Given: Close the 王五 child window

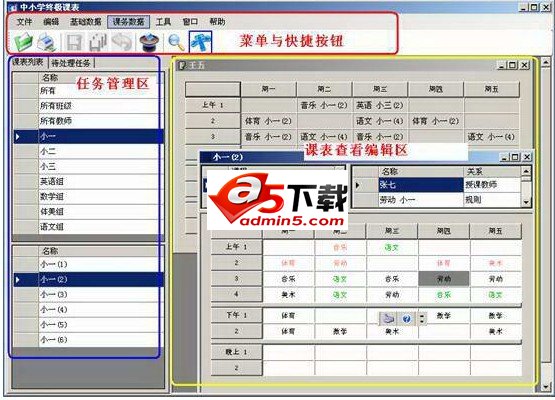Looking at the screenshot, I should click(x=525, y=65).
